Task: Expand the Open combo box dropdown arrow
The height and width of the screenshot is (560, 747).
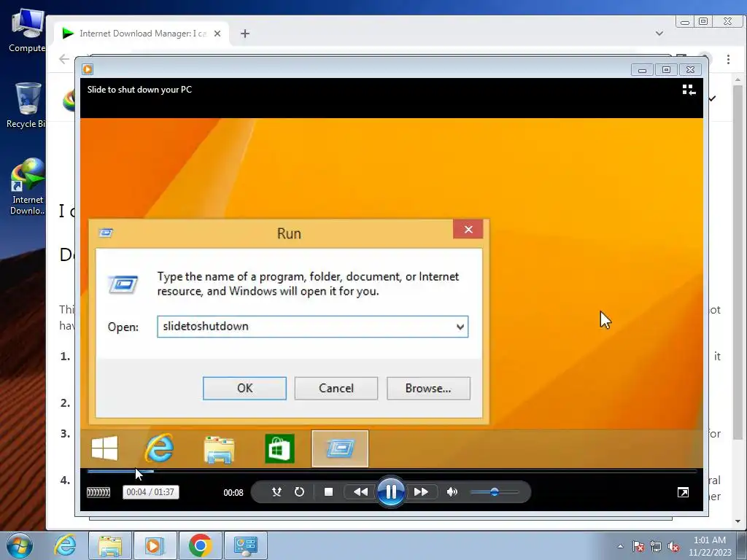Action: (460, 327)
